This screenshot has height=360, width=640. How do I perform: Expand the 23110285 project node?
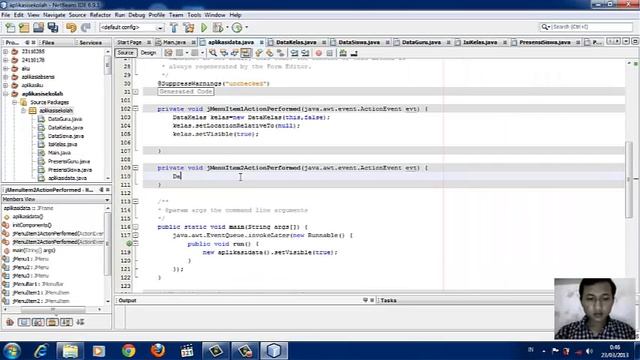click(x=6, y=52)
